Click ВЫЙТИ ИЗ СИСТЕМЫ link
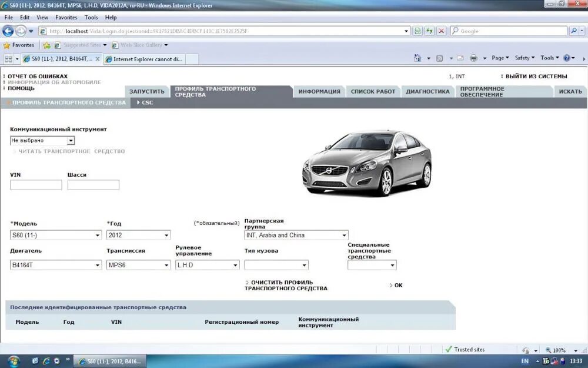 point(536,76)
